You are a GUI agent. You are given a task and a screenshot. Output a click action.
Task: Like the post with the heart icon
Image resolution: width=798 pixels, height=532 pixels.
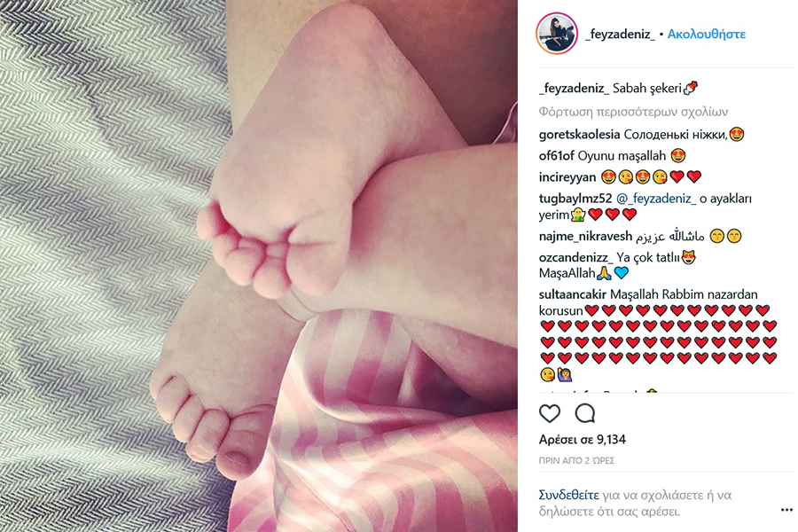[550, 413]
